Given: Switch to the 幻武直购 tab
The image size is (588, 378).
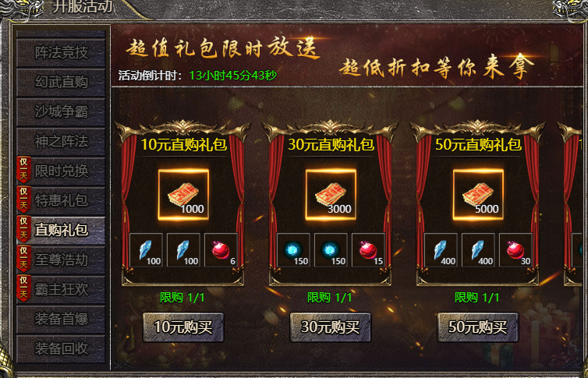Looking at the screenshot, I should click(x=61, y=82).
